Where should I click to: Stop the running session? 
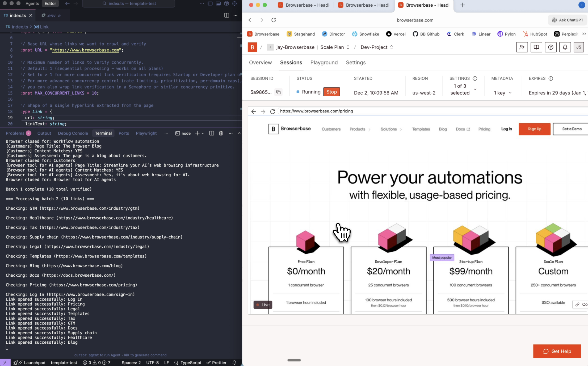331,92
